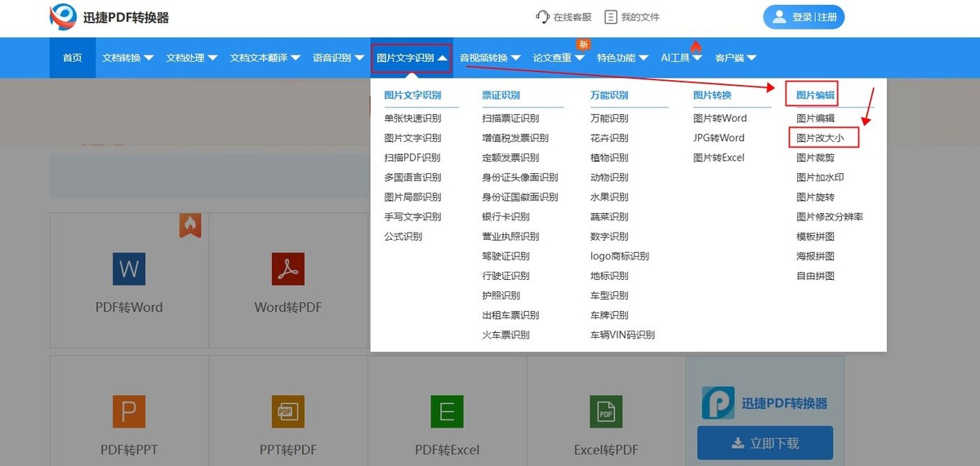This screenshot has width=980, height=466.
Task: Open the 海报拼图 link
Action: (x=815, y=255)
